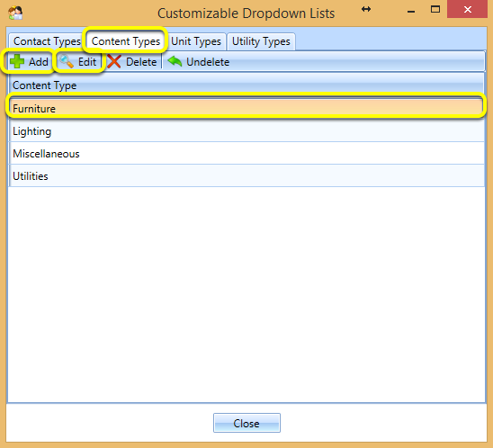Open the Content Types tab
The height and width of the screenshot is (448, 493).
[x=126, y=41]
